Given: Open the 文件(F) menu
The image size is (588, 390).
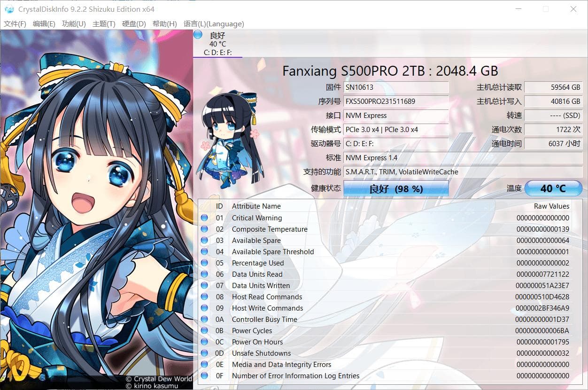Looking at the screenshot, I should coord(15,24).
